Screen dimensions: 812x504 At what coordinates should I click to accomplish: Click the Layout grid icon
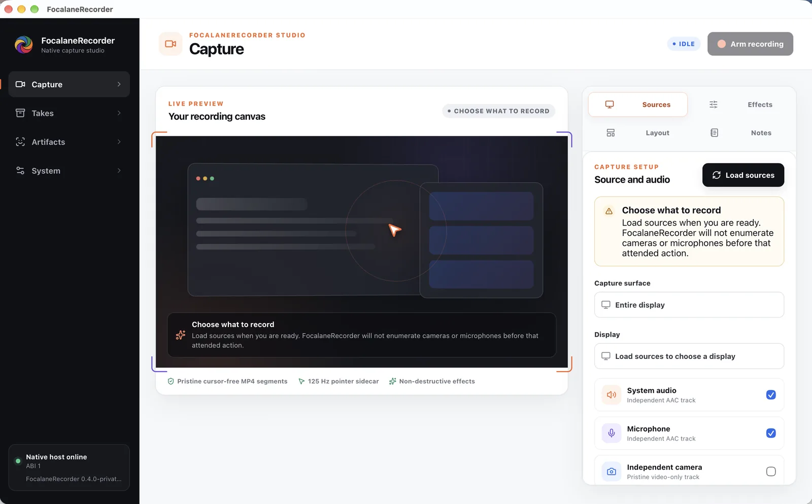coord(611,133)
